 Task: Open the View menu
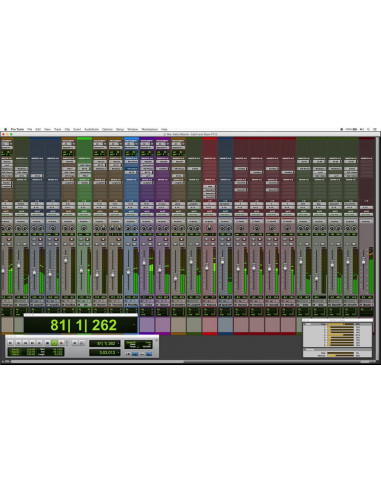(47, 129)
